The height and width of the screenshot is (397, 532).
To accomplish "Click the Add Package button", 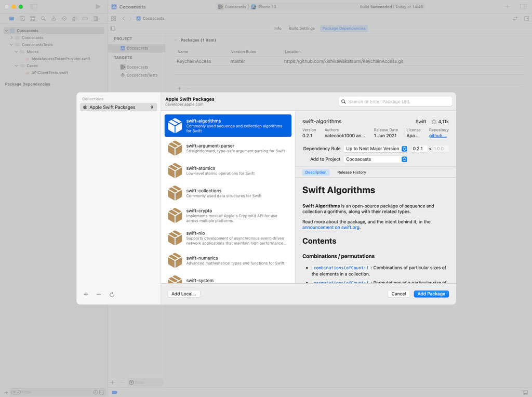I will (x=431, y=294).
